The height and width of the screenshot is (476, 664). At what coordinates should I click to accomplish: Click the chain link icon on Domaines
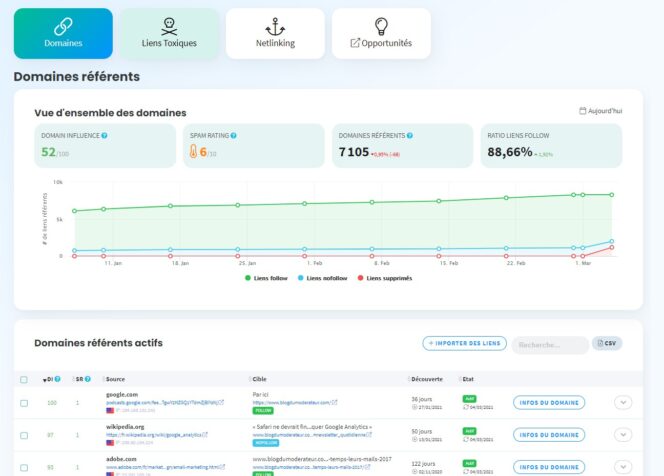pyautogui.click(x=63, y=27)
